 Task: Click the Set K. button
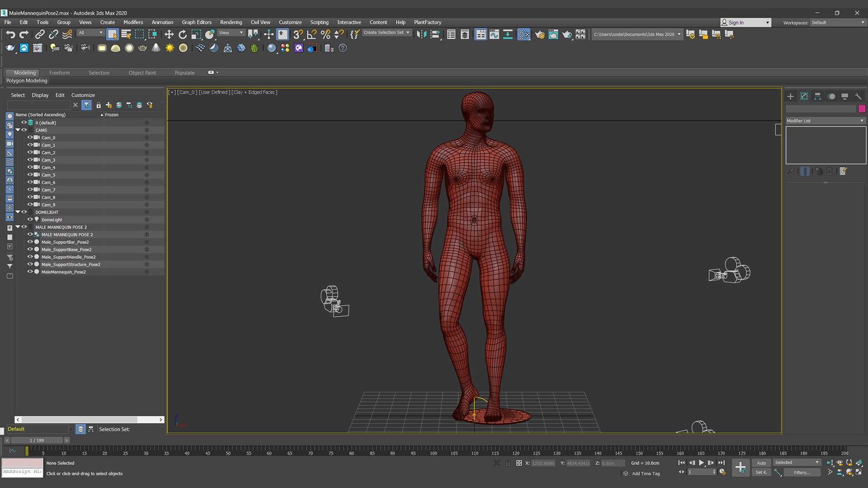[x=761, y=472]
